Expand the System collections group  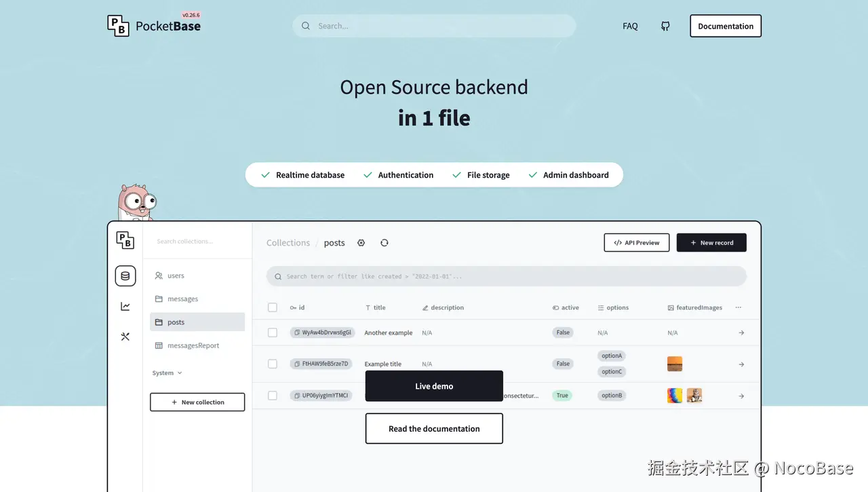click(167, 373)
